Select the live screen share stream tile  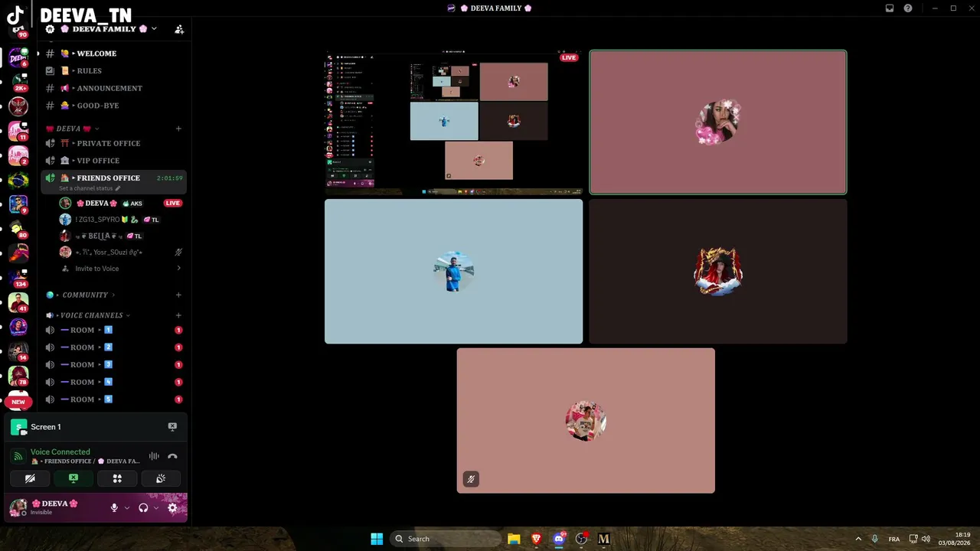453,122
